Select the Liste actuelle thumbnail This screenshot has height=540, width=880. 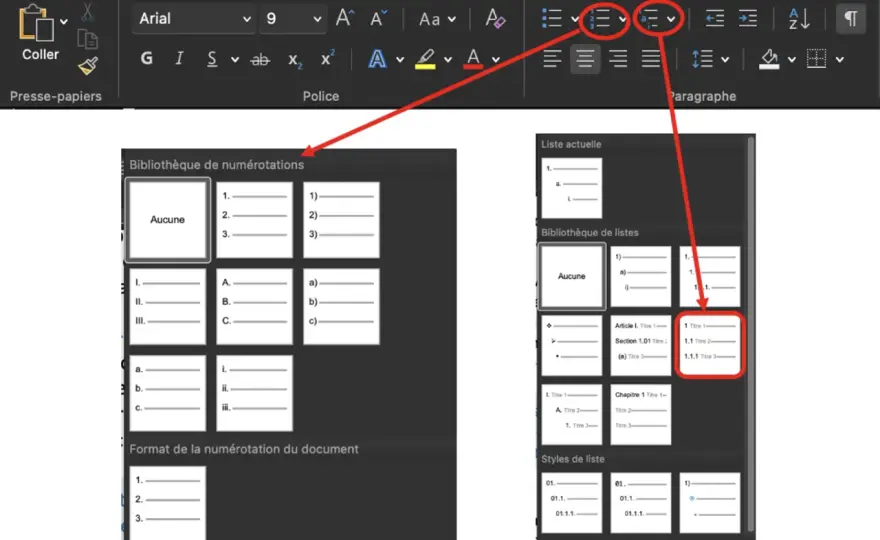pos(572,188)
